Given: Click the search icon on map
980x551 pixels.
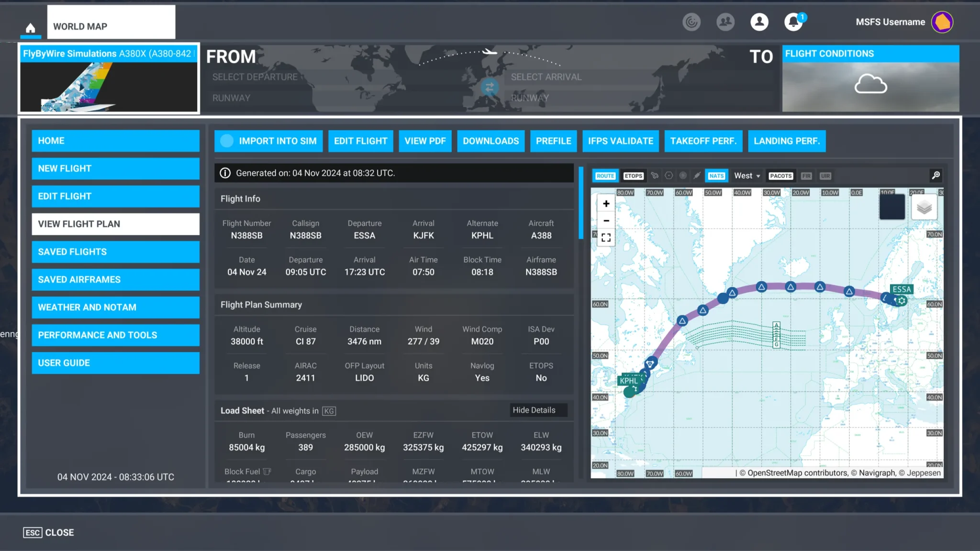Looking at the screenshot, I should pos(935,176).
